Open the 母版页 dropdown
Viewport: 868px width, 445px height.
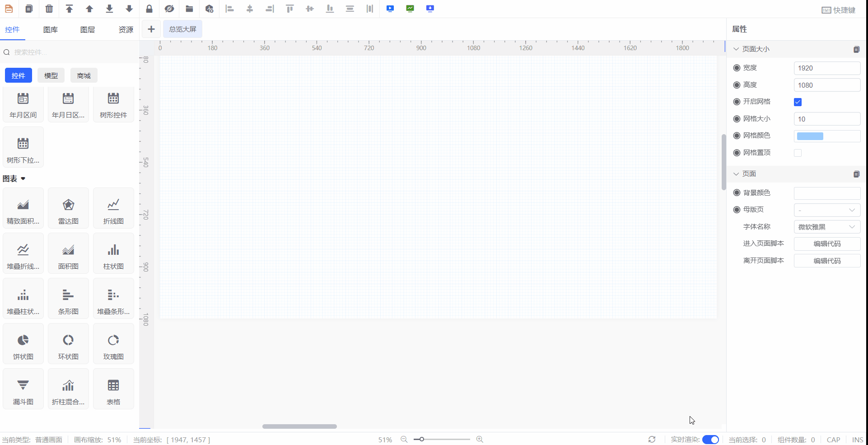(827, 210)
